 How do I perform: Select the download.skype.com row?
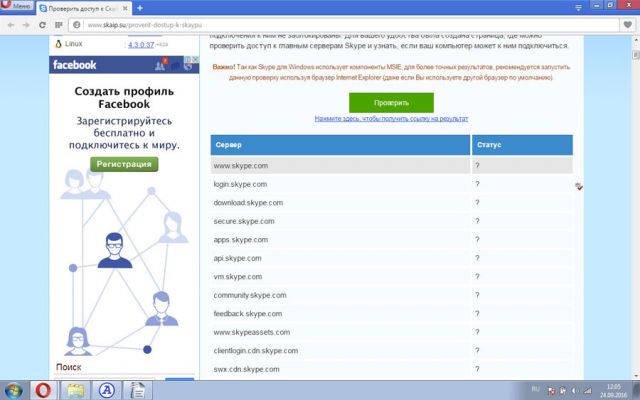391,203
